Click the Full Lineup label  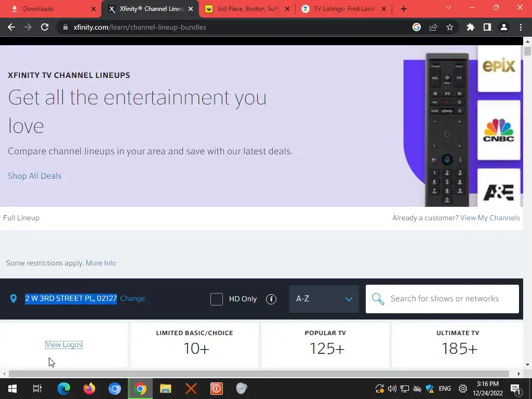[21, 218]
